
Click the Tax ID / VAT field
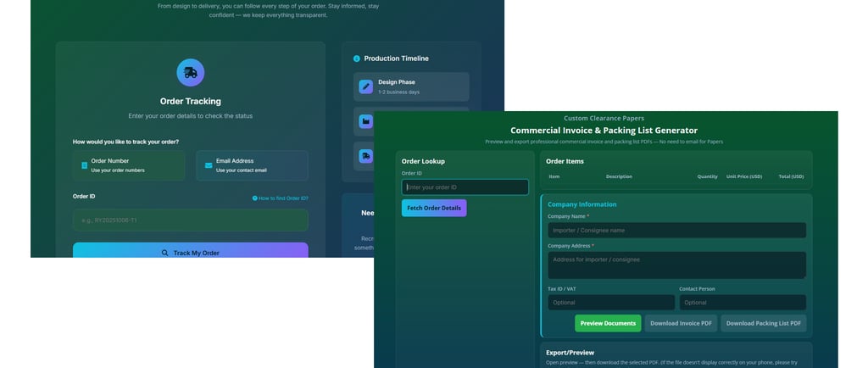tap(611, 303)
